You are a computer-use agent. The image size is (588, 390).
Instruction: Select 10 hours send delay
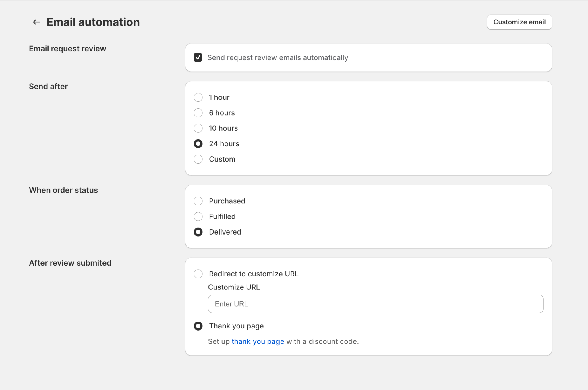[x=198, y=128]
